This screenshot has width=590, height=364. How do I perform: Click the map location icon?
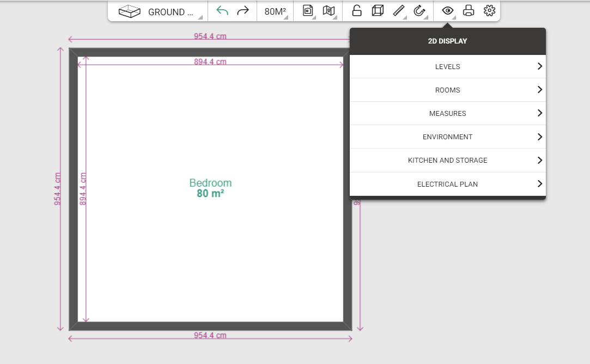[x=329, y=11]
